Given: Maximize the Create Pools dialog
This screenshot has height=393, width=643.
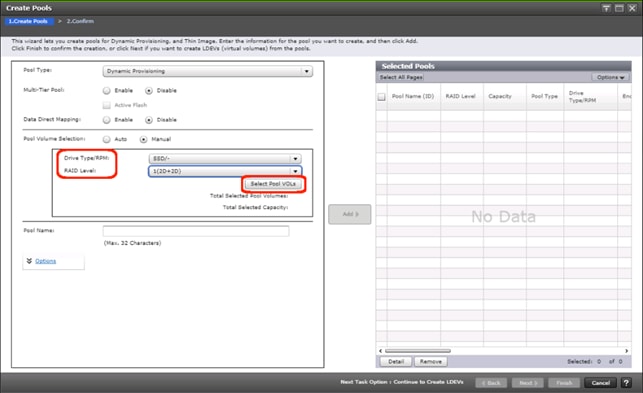Looking at the screenshot, I should click(x=619, y=8).
